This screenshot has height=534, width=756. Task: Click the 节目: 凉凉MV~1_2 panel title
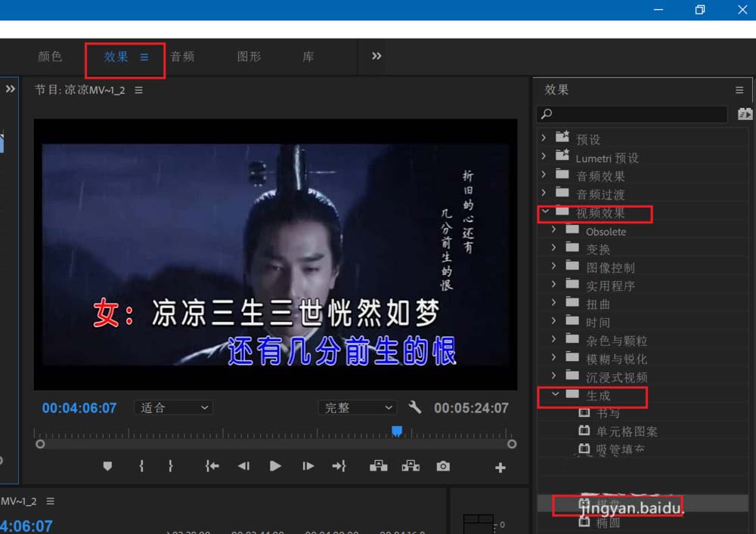click(x=80, y=90)
